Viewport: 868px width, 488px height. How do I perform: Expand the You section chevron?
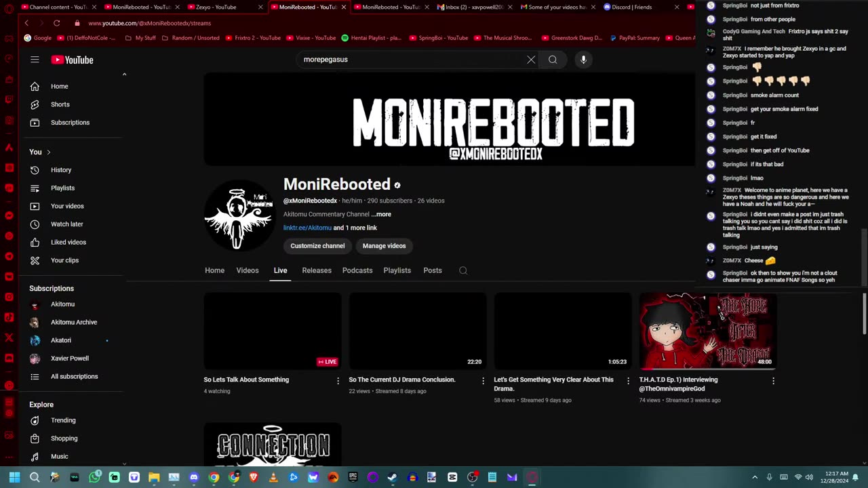pyautogui.click(x=49, y=152)
